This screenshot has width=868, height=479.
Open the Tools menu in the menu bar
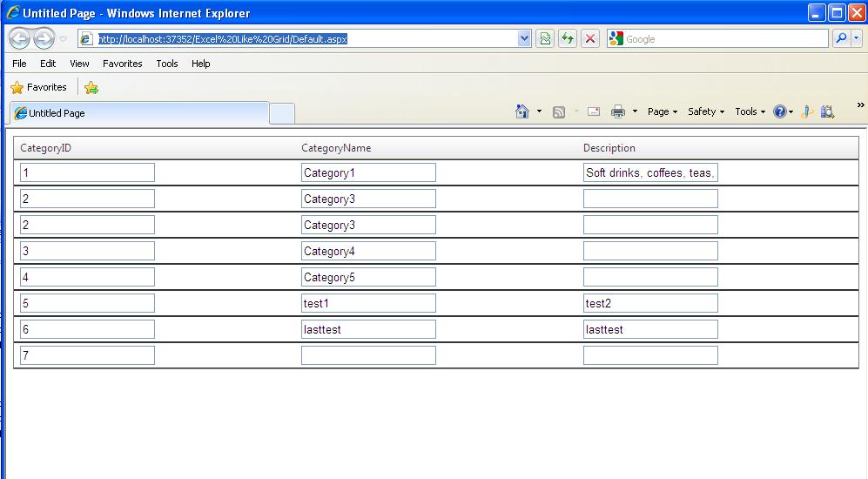point(166,64)
